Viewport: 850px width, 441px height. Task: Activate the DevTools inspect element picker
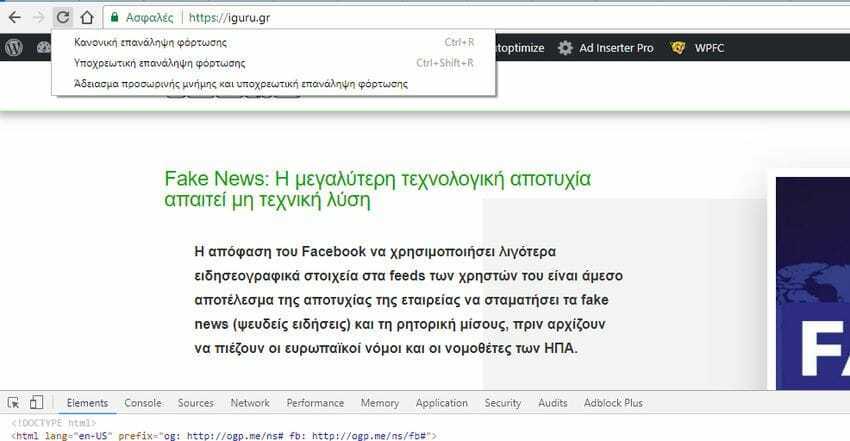[x=14, y=403]
